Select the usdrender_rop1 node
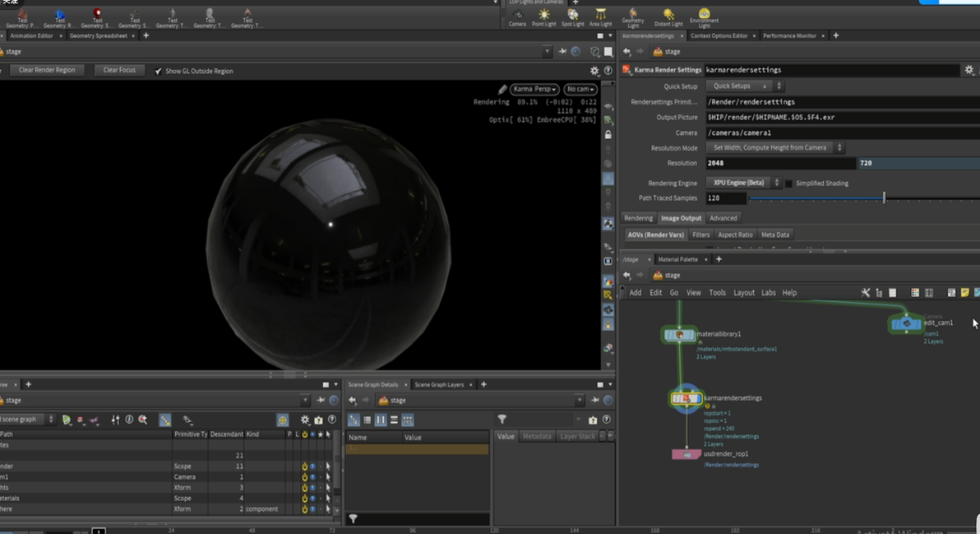 click(687, 454)
